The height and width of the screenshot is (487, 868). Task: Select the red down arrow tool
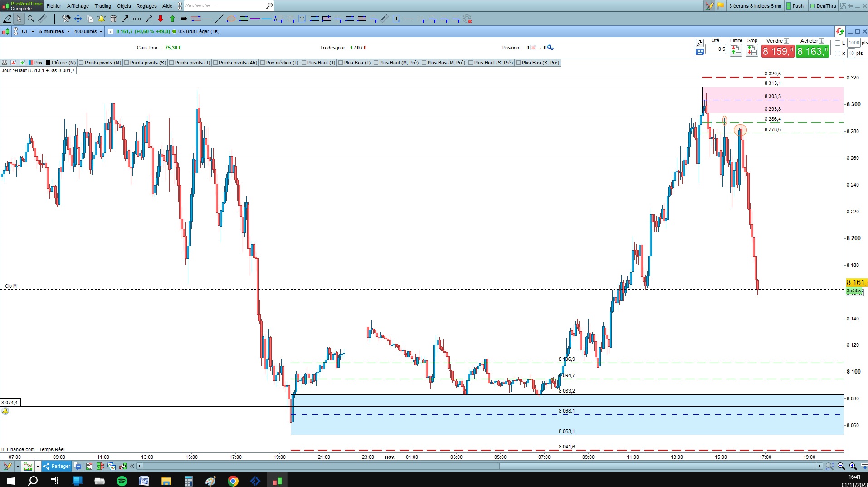pos(161,19)
